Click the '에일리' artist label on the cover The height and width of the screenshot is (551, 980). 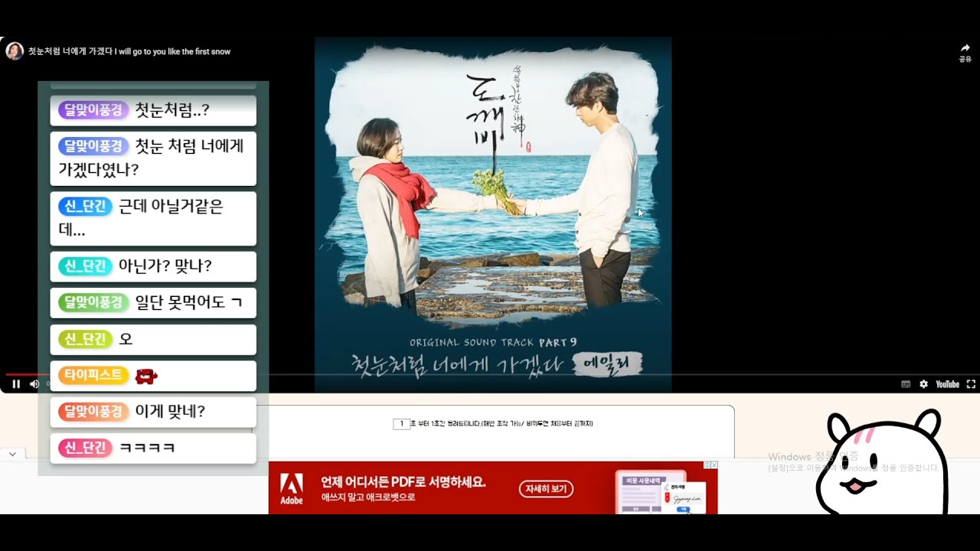tap(606, 362)
